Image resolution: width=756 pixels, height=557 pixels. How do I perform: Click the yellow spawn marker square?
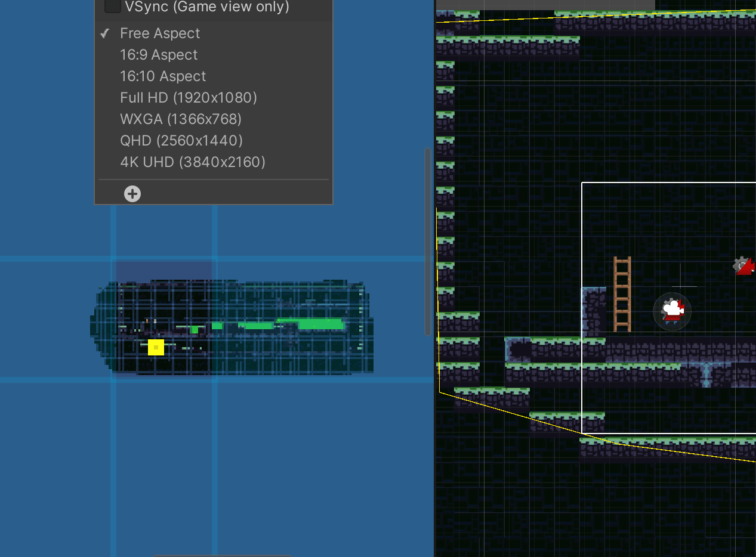156,347
